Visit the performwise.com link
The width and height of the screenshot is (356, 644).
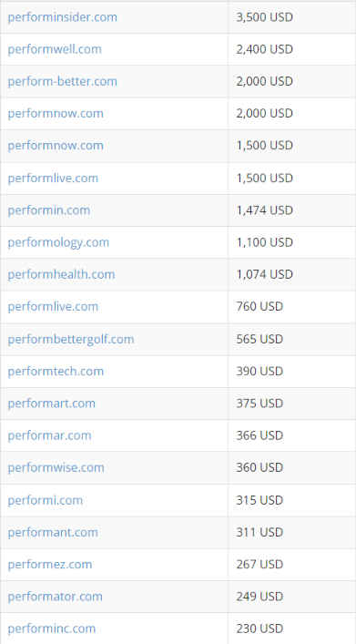[x=56, y=468]
